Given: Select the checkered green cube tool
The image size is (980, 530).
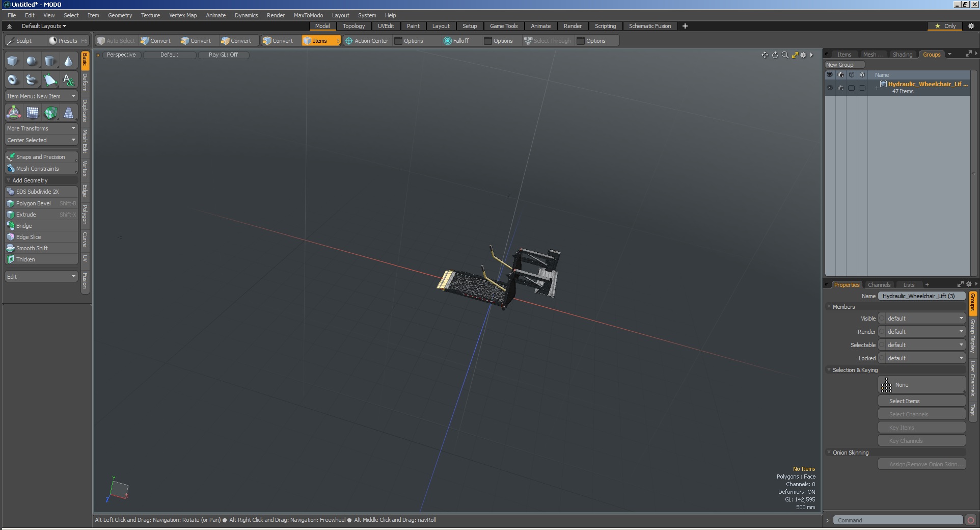Looking at the screenshot, I should tap(50, 113).
